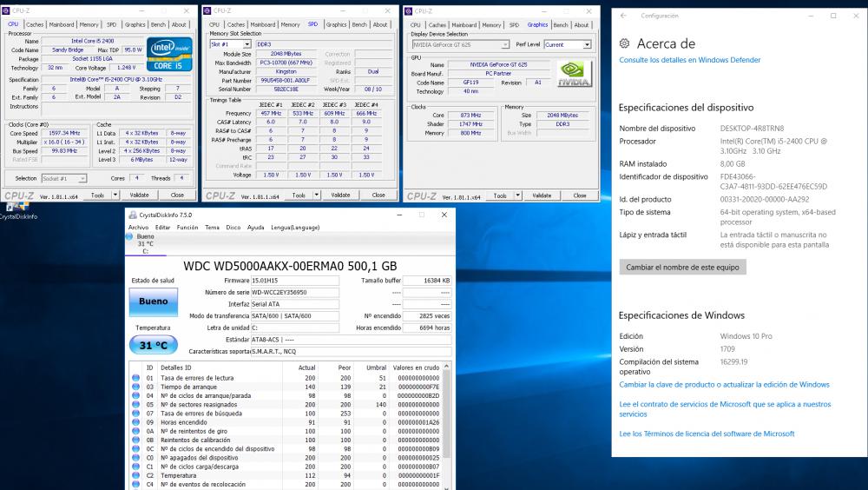
Task: Open the Lengua(Language) menu
Action: tap(295, 228)
